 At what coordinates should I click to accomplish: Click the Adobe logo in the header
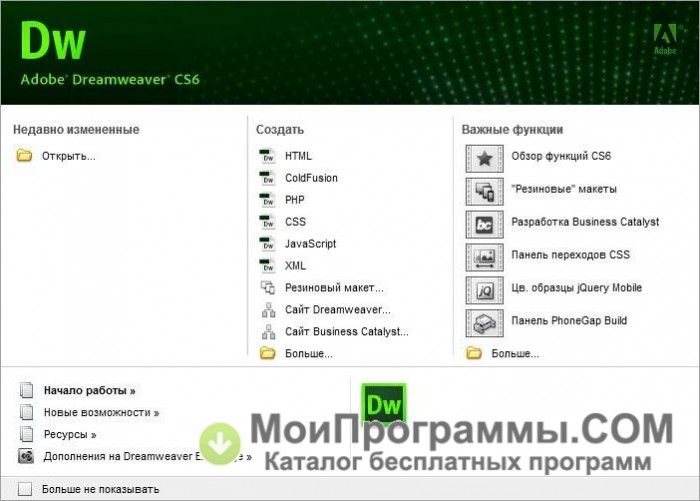coord(665,39)
